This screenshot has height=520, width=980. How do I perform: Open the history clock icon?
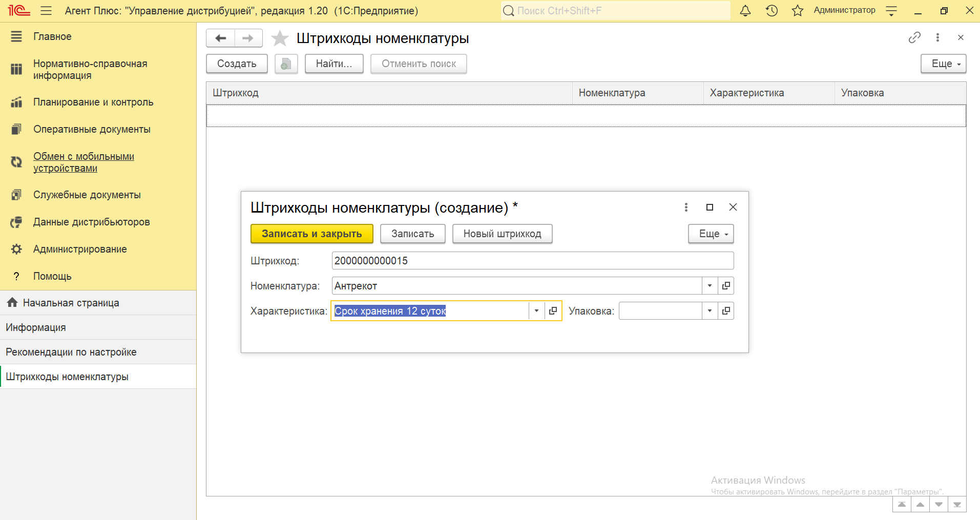click(772, 11)
